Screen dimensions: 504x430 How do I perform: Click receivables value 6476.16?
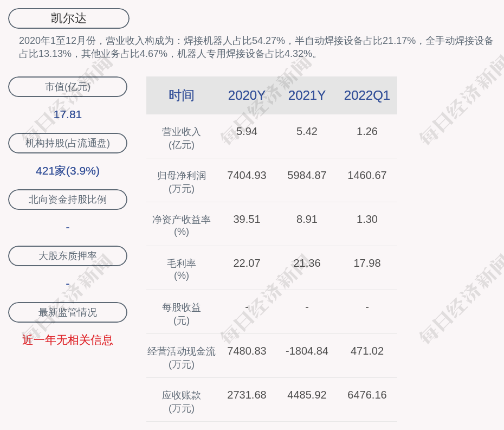pos(367,395)
